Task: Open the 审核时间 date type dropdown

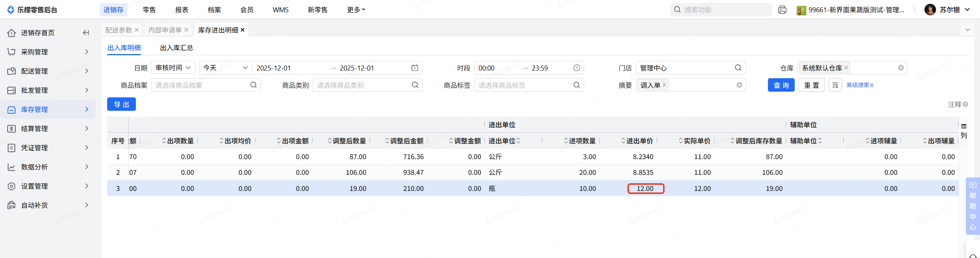Action: 173,68
